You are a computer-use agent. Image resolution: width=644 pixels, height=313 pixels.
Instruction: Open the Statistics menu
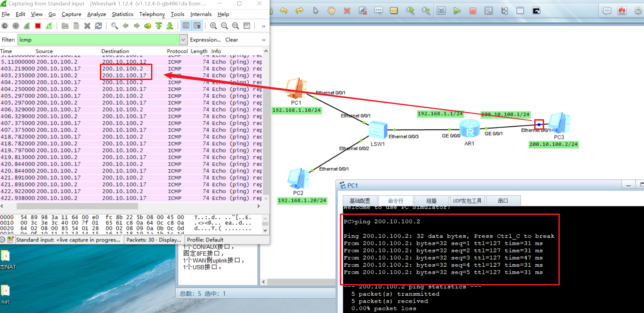(122, 14)
